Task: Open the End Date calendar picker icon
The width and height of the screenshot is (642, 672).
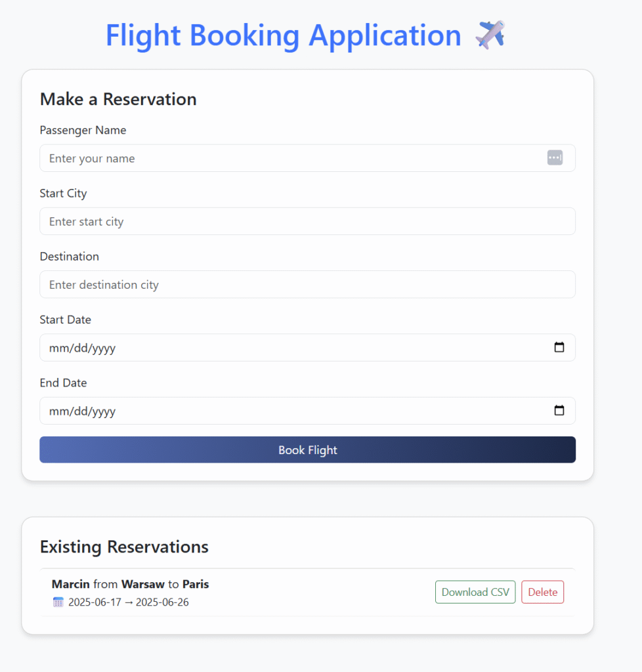Action: pyautogui.click(x=559, y=411)
